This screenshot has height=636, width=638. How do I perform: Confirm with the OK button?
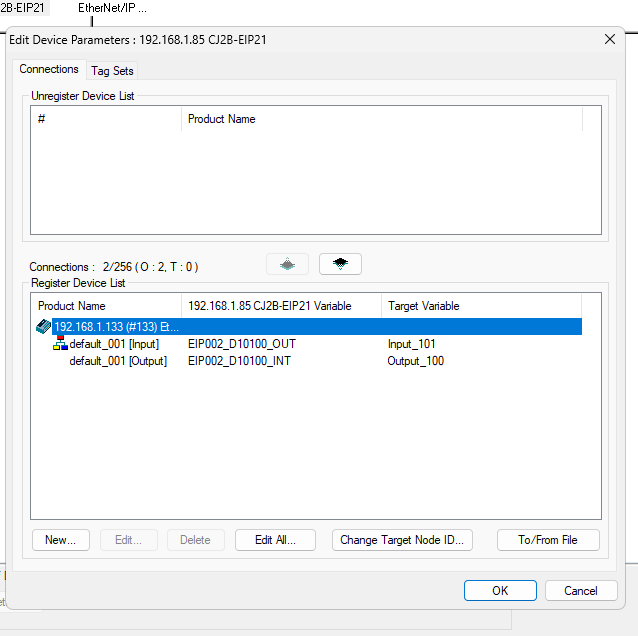coord(500,590)
